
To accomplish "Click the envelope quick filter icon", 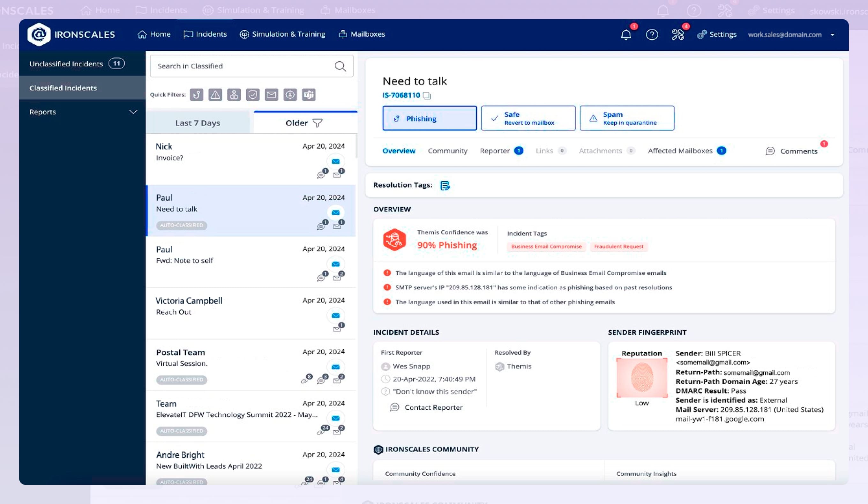I will (x=272, y=95).
